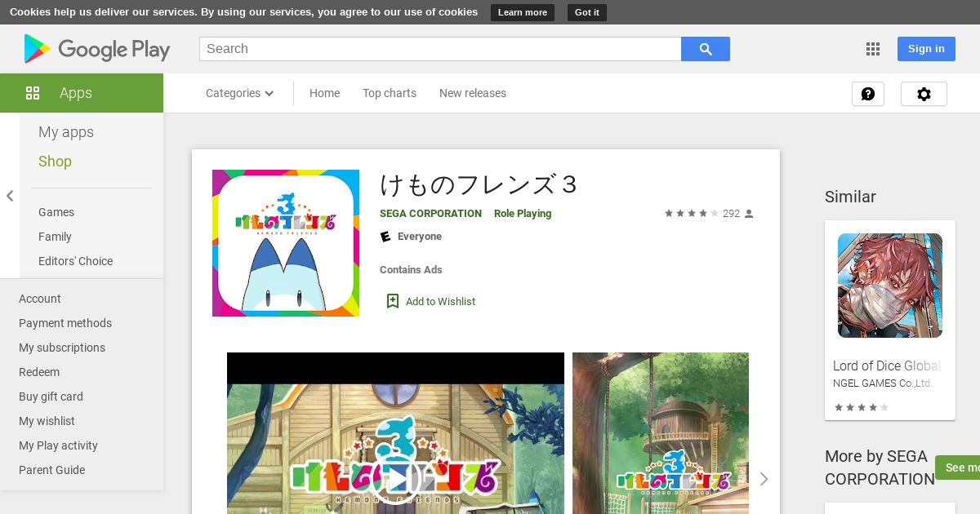980x514 pixels.
Task: Go to the Home tab
Action: coord(324,93)
